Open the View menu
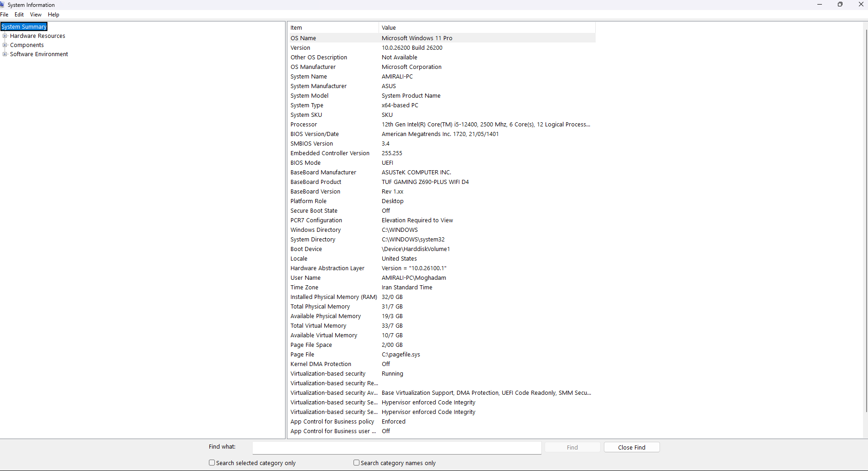This screenshot has height=471, width=868. click(x=36, y=15)
